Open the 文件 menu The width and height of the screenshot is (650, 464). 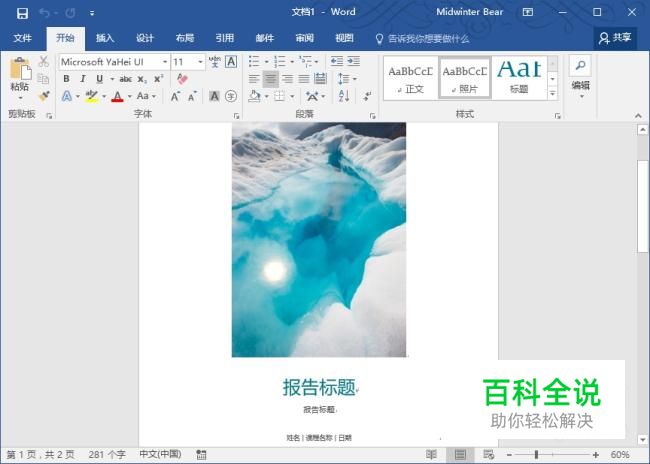click(22, 38)
